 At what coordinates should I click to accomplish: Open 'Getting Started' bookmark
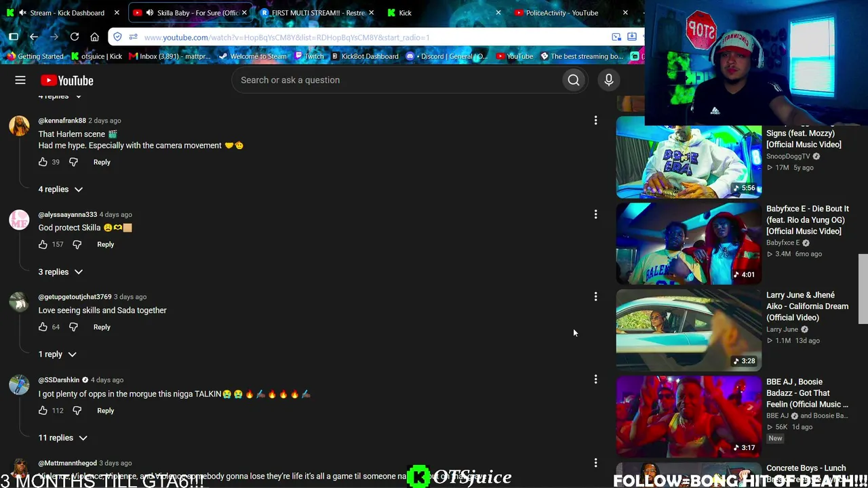[34, 56]
